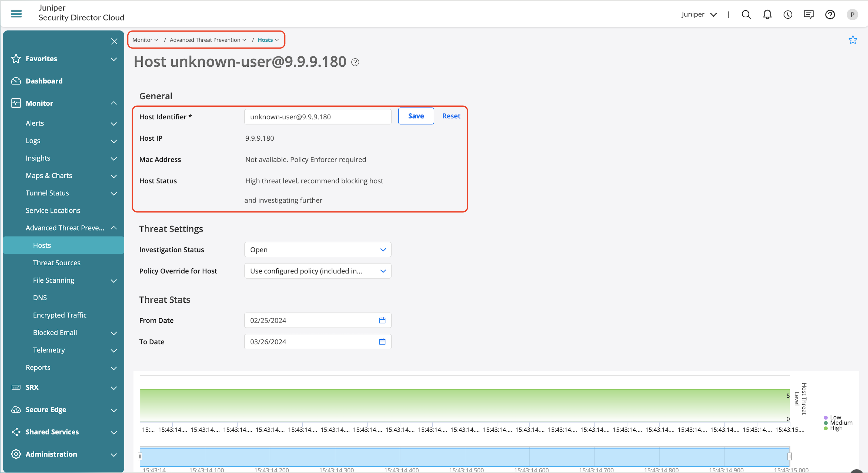This screenshot has width=868, height=473.
Task: Open the recent jobs clock icon
Action: [788, 15]
